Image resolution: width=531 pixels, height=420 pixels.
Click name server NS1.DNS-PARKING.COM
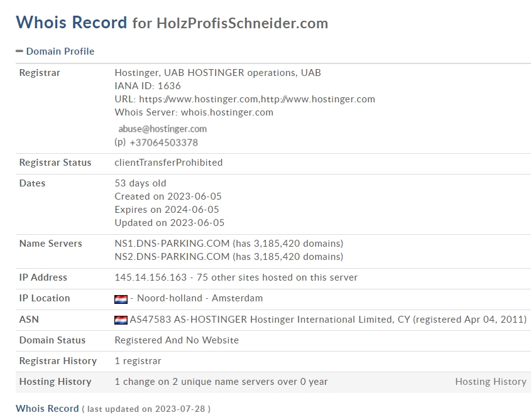click(172, 244)
